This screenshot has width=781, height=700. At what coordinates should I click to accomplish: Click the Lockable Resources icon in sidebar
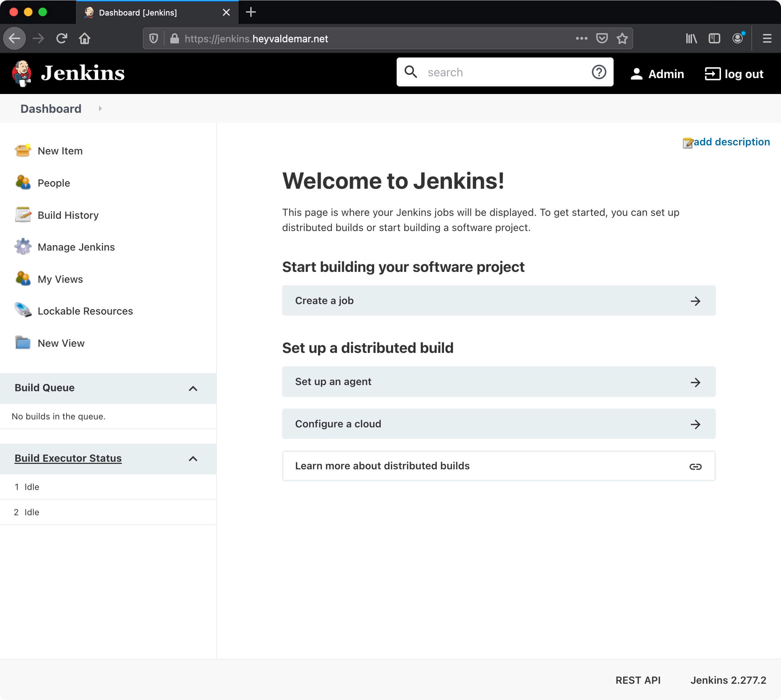23,311
